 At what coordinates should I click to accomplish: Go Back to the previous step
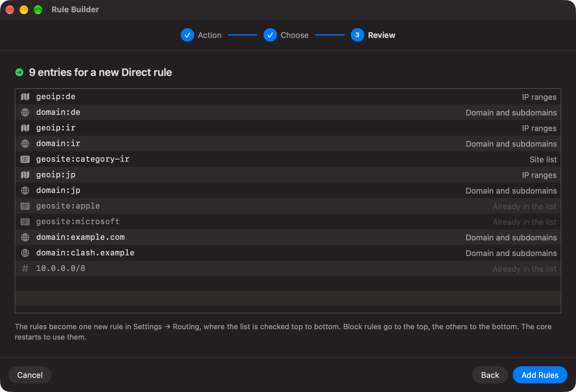pyautogui.click(x=490, y=375)
